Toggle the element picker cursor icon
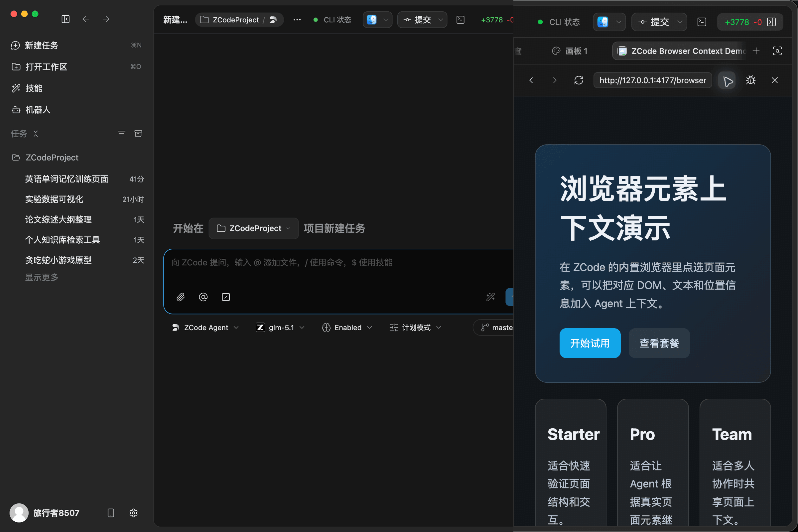This screenshot has width=798, height=532. click(x=727, y=80)
